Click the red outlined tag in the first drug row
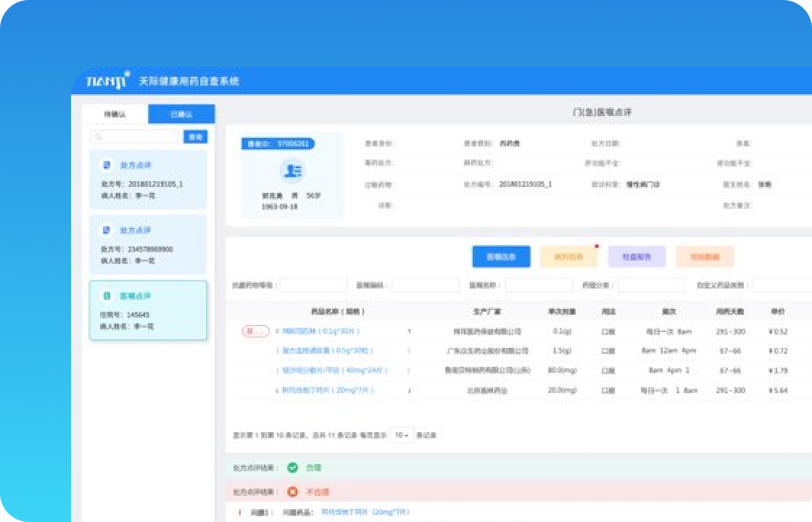812x522 pixels. (256, 331)
